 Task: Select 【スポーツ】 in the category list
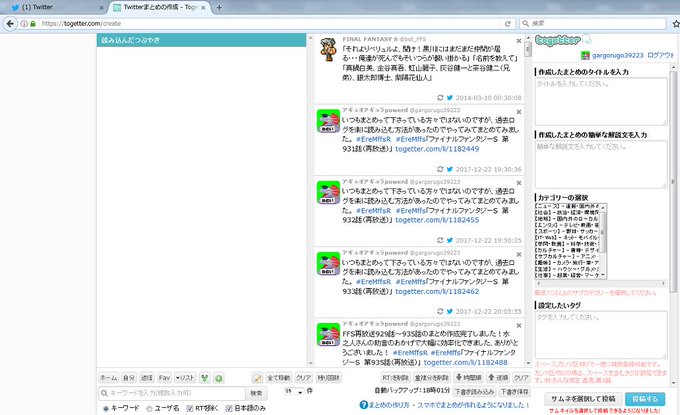(567, 232)
